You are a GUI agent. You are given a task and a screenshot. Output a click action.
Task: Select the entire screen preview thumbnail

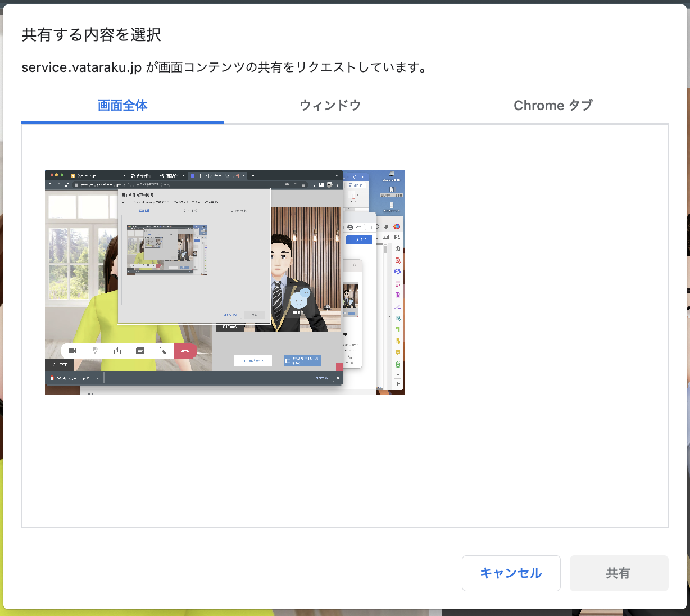click(224, 282)
